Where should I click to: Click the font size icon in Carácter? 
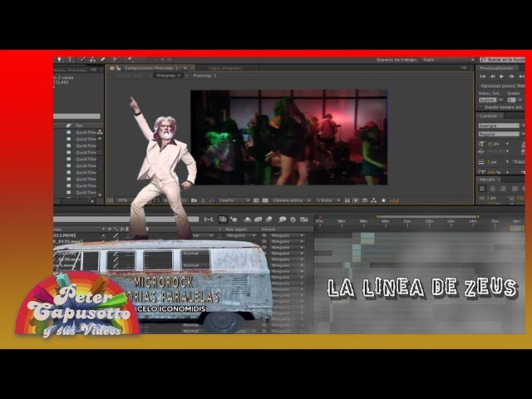point(481,144)
